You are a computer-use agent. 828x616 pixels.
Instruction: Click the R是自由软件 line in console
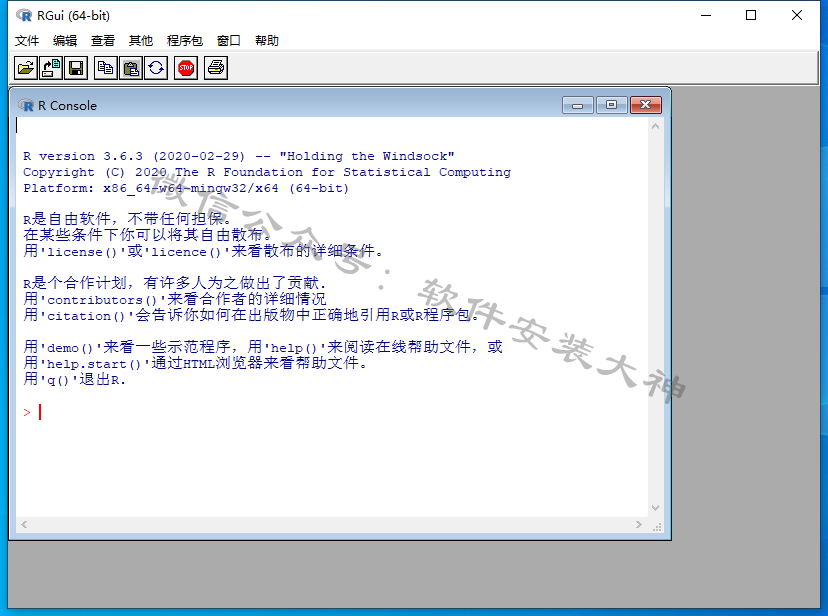(127, 219)
